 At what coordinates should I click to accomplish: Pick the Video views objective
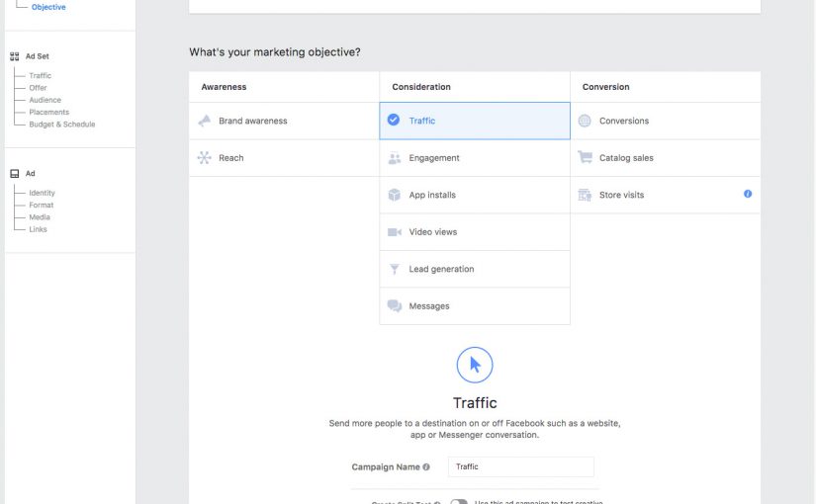(x=475, y=232)
